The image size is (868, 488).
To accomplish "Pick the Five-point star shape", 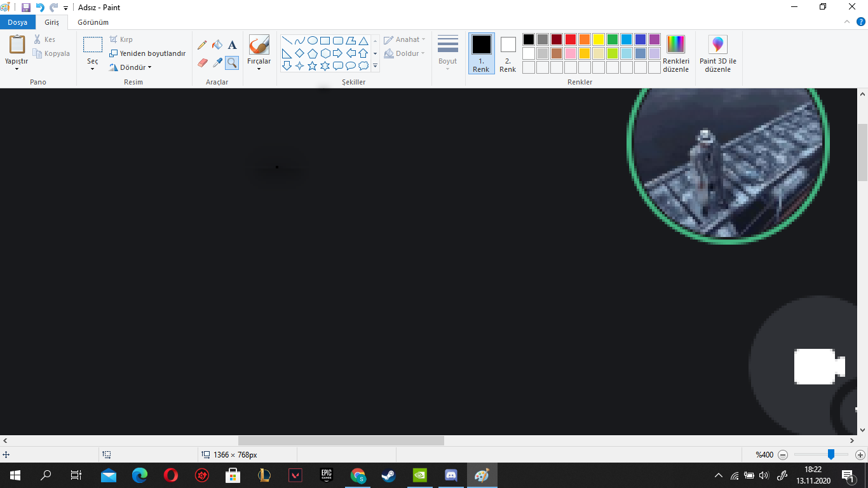I will [313, 66].
